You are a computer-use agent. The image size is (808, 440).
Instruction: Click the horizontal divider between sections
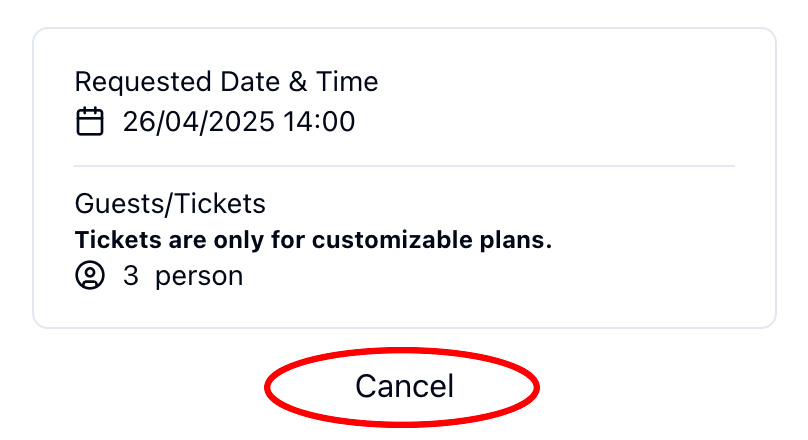click(404, 165)
